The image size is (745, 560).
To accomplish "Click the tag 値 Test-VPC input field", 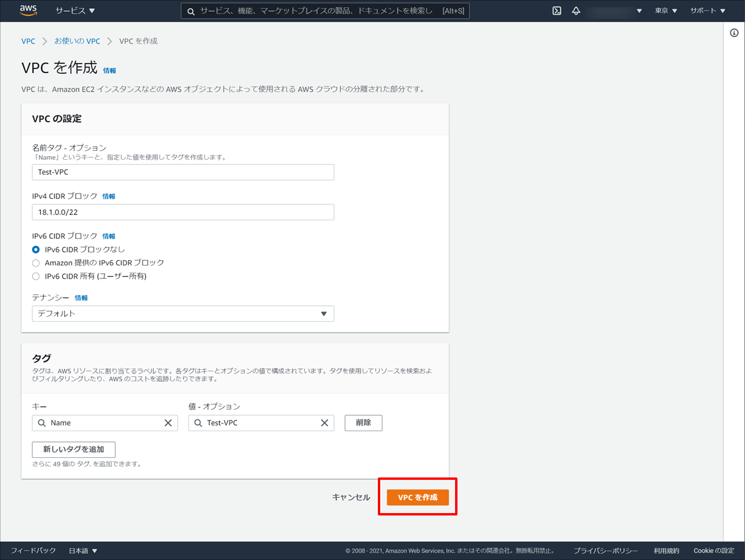I will coord(261,423).
